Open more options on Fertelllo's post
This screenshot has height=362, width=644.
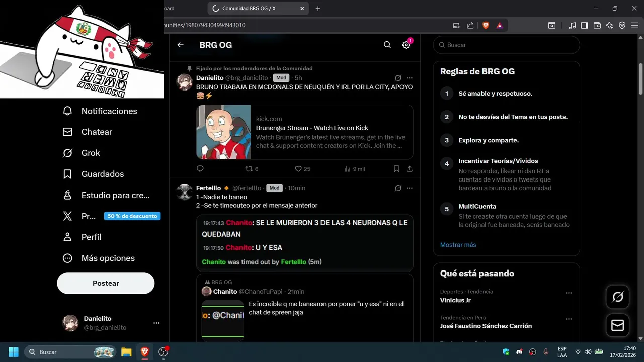pyautogui.click(x=410, y=188)
